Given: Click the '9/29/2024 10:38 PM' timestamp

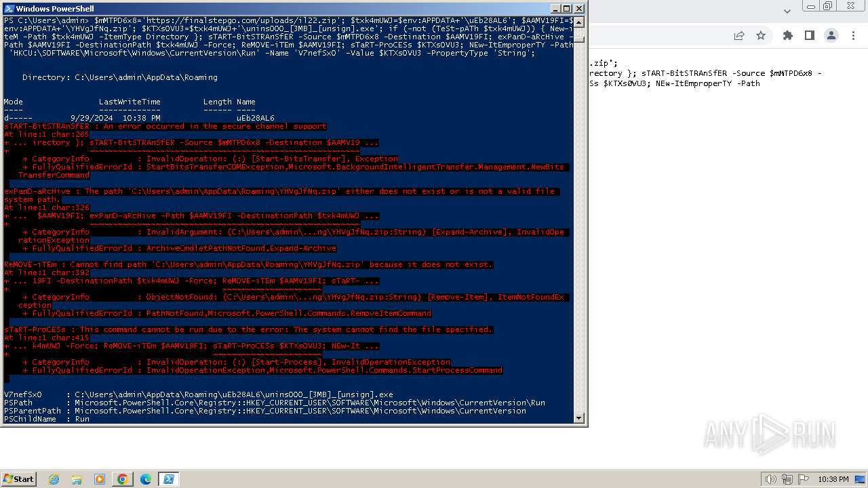Looking at the screenshot, I should (115, 118).
